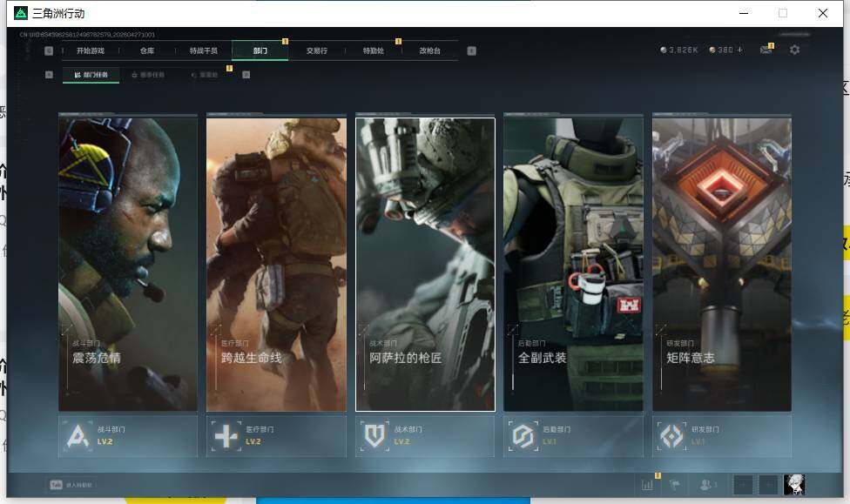
Task: Click the plus icon next to 380
Action: tap(739, 50)
